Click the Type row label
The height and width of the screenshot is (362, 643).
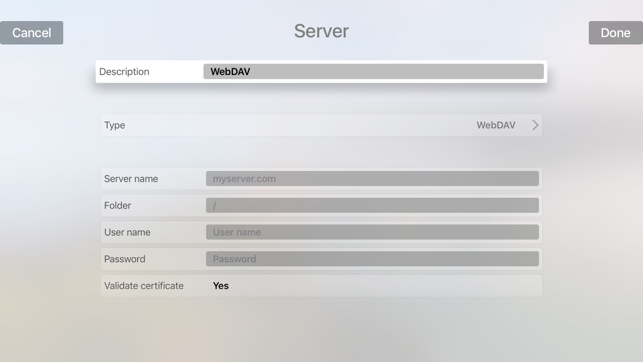click(114, 125)
